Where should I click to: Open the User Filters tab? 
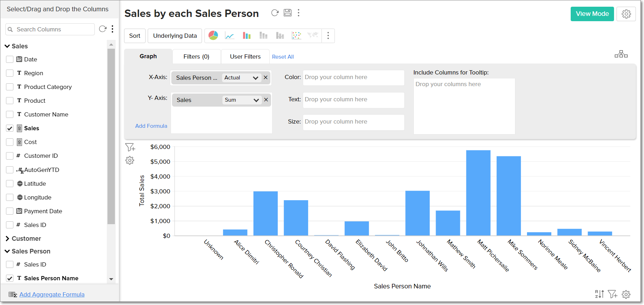click(245, 56)
